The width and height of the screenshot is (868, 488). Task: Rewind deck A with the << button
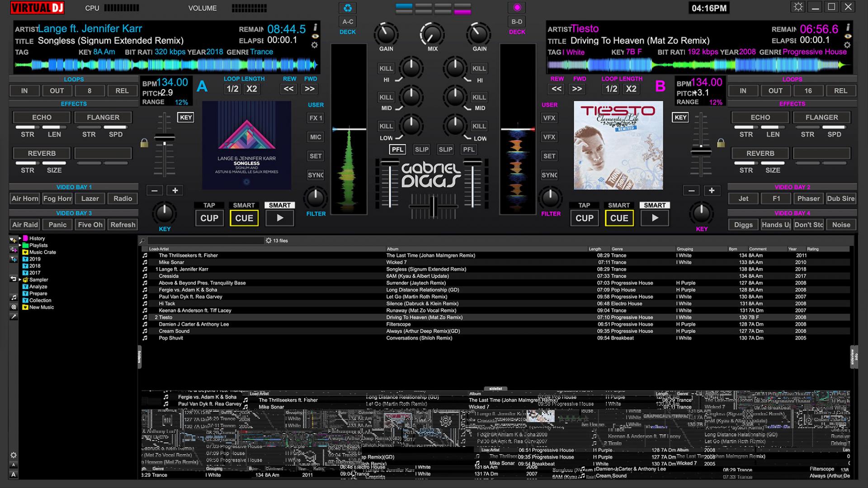288,89
